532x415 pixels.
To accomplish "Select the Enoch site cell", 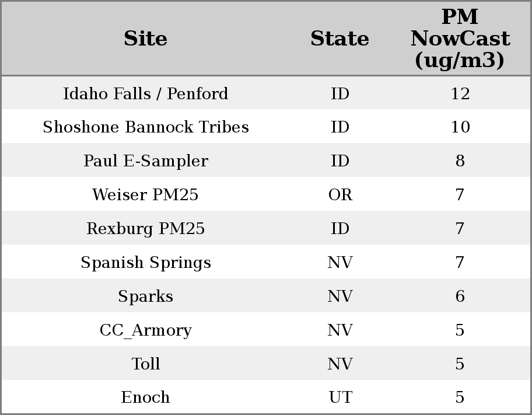I will click(146, 397).
